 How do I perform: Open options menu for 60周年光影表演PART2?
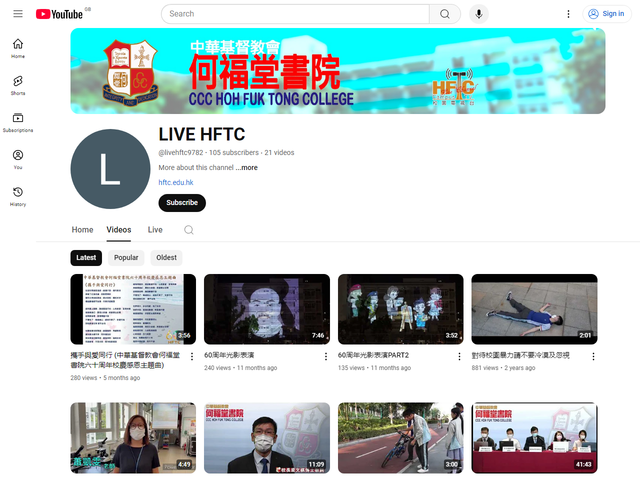(x=459, y=356)
